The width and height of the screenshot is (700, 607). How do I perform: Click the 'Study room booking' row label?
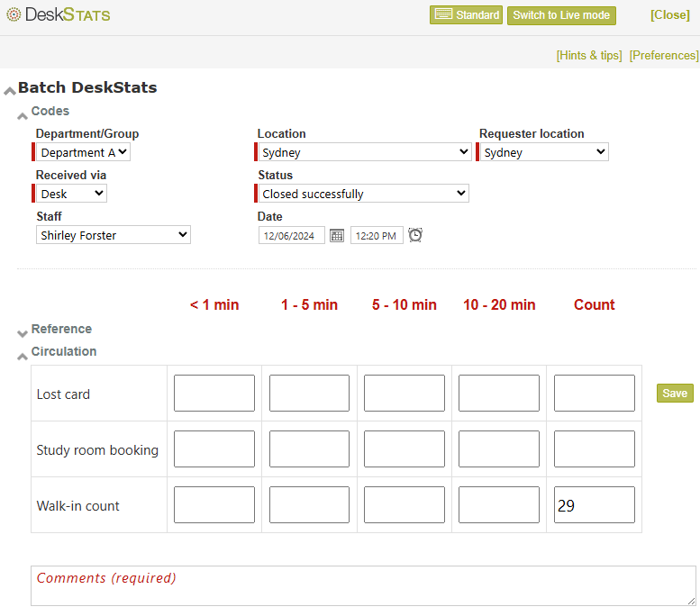[97, 450]
